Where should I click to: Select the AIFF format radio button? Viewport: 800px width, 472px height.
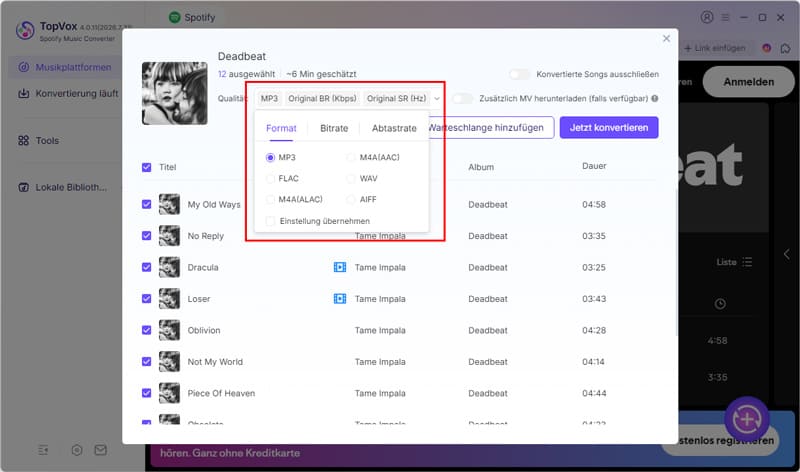tap(351, 200)
